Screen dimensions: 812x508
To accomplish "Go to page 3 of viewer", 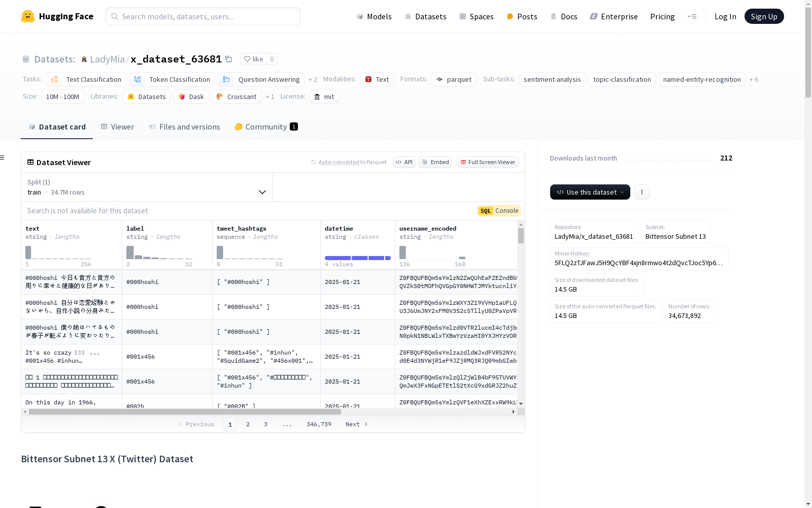I will [265, 424].
